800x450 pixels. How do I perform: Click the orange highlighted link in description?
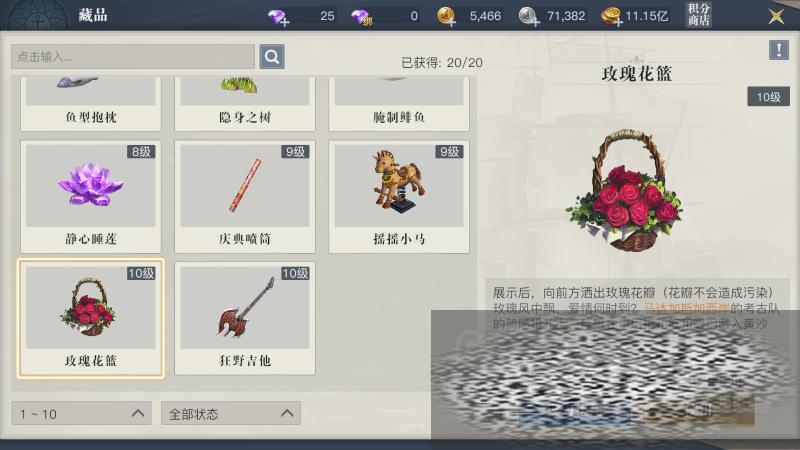[x=687, y=308]
